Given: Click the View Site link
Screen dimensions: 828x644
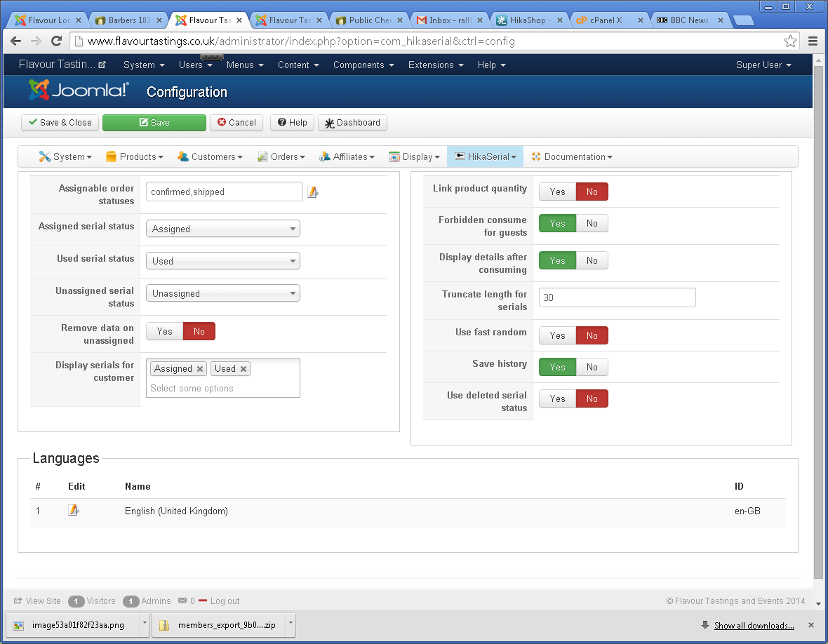Looking at the screenshot, I should click(x=37, y=601).
